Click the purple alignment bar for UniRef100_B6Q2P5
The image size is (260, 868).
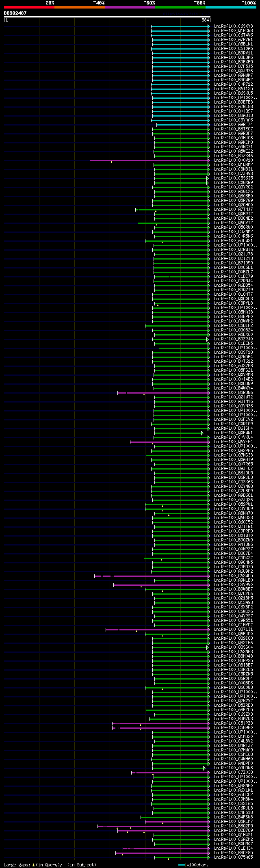click(x=154, y=826)
